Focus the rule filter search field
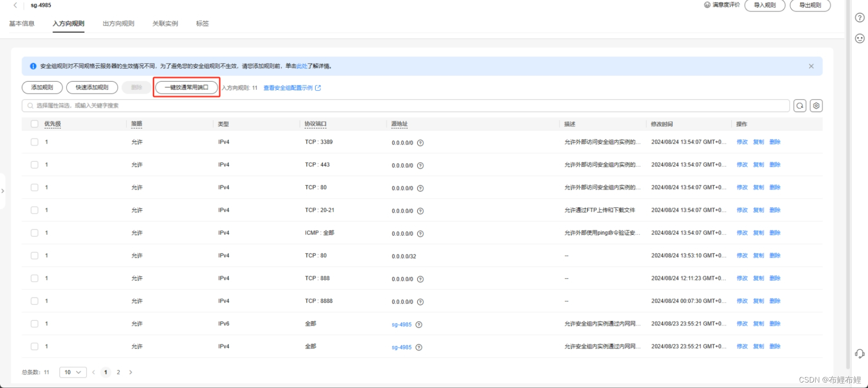 [405, 106]
